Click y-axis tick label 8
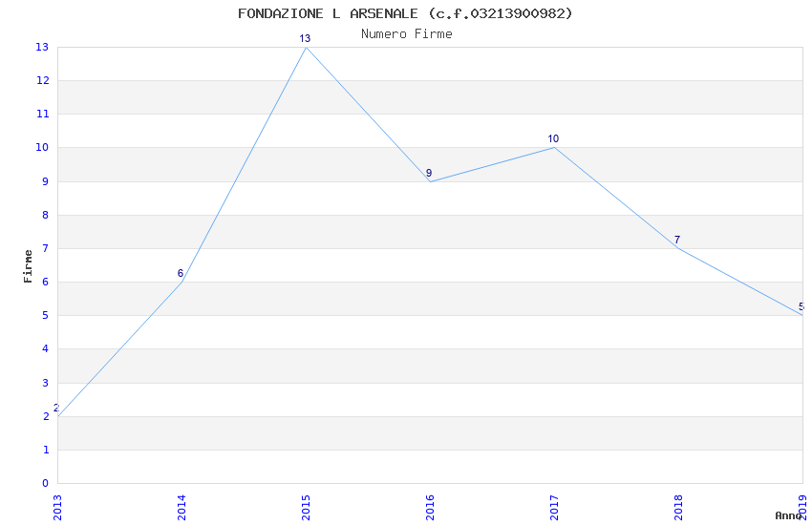 click(x=46, y=215)
